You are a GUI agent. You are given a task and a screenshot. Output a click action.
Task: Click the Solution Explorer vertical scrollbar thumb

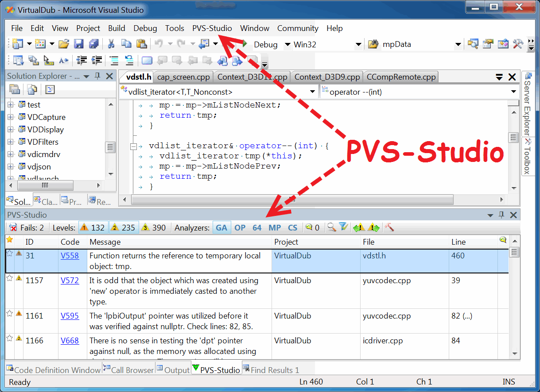110,147
